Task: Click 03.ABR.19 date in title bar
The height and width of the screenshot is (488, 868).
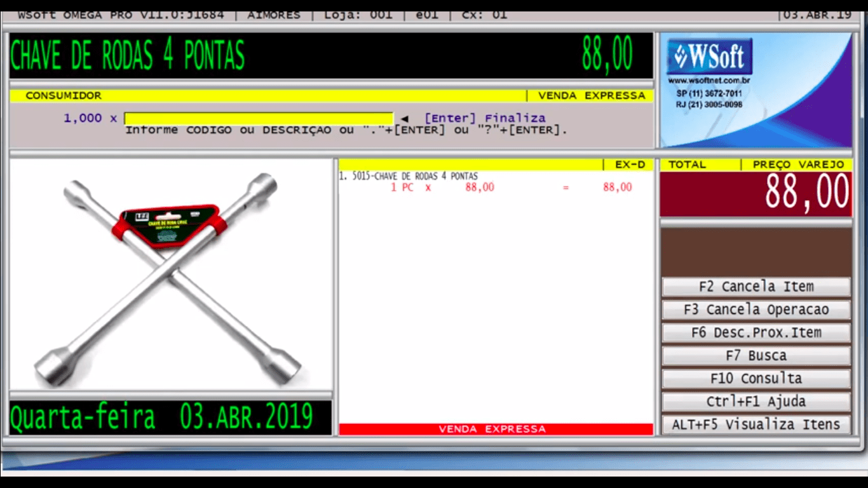Action: click(x=817, y=15)
